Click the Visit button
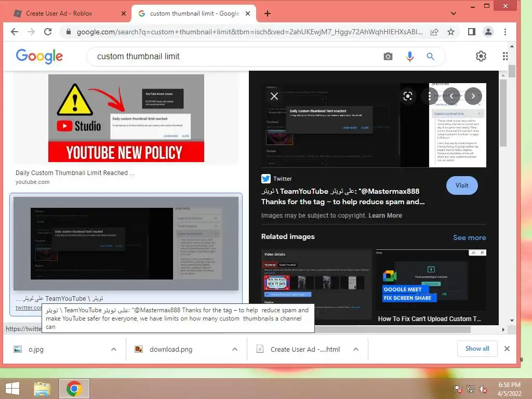 462,185
